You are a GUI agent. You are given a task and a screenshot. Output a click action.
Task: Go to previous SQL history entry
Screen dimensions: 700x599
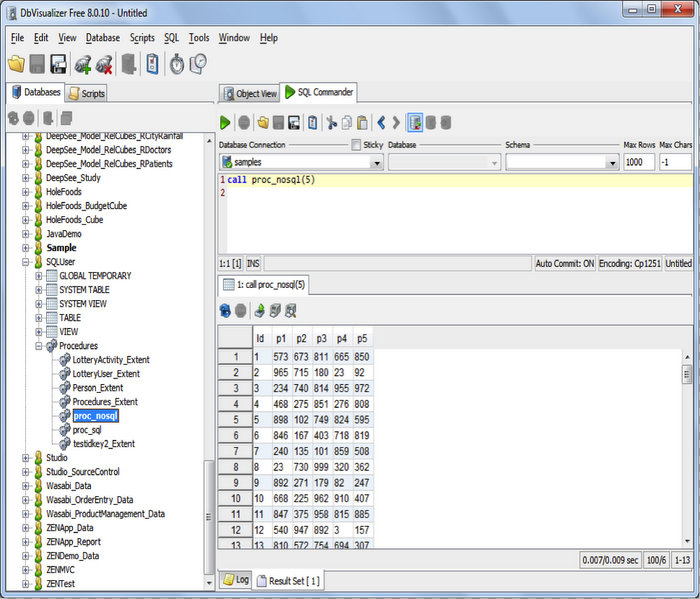click(x=381, y=122)
